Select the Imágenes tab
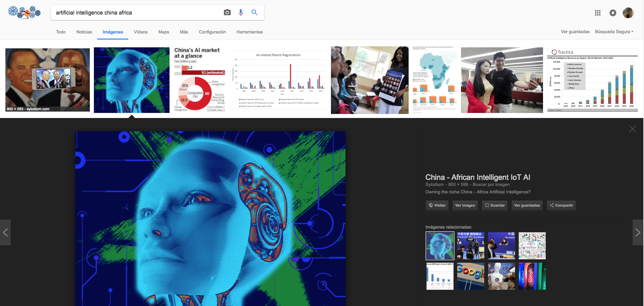Image resolution: width=644 pixels, height=306 pixels. point(113,32)
